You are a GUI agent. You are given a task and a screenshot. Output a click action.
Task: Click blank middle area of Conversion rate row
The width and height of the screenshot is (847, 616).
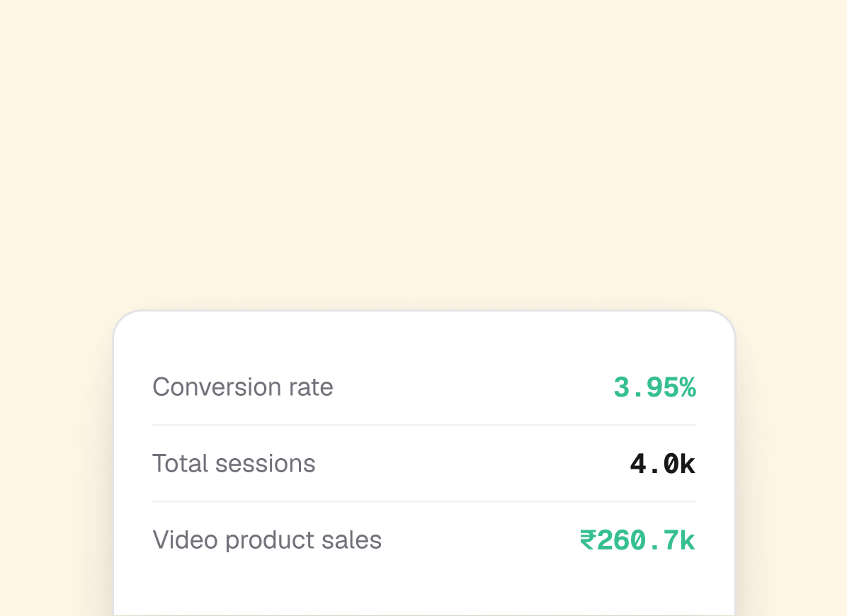click(472, 387)
